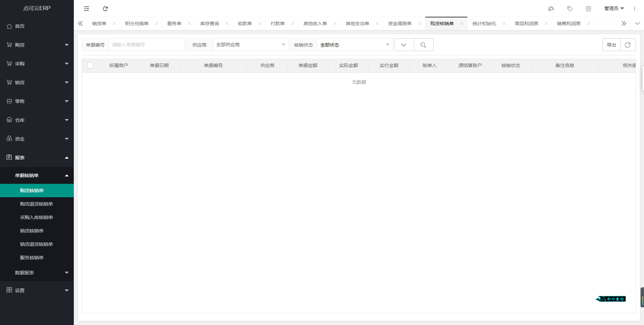
Task: Click the 导出 export button
Action: pyautogui.click(x=611, y=45)
